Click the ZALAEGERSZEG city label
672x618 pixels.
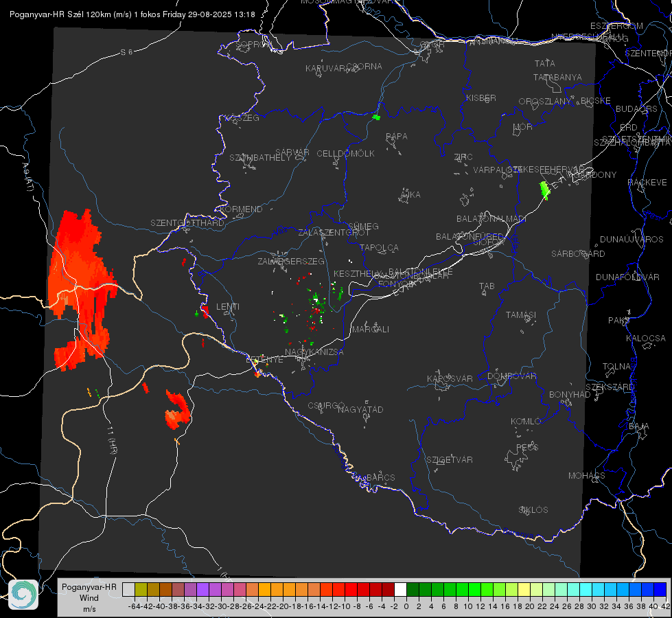coord(291,261)
